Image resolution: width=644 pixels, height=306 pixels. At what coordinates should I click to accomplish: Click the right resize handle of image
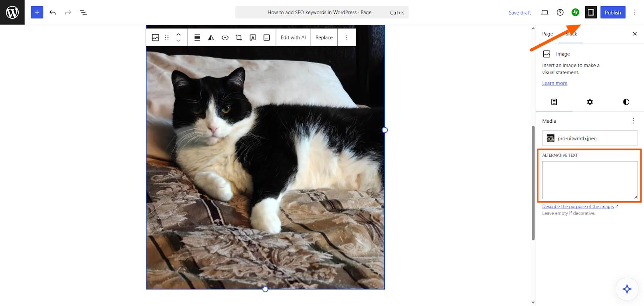click(x=385, y=130)
